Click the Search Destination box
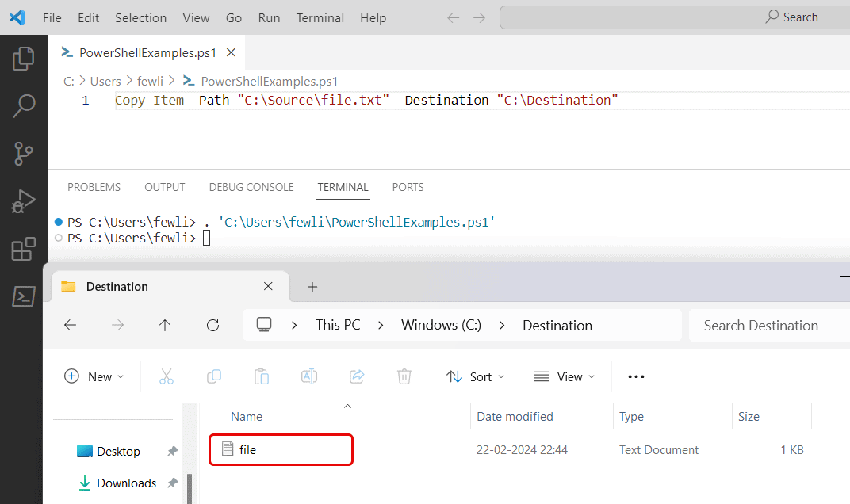The image size is (850, 504). tap(761, 325)
